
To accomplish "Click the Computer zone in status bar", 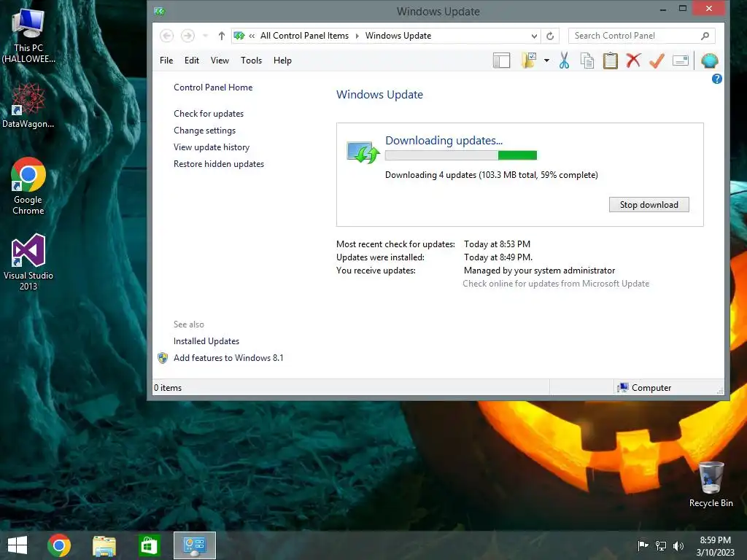I will pyautogui.click(x=644, y=388).
